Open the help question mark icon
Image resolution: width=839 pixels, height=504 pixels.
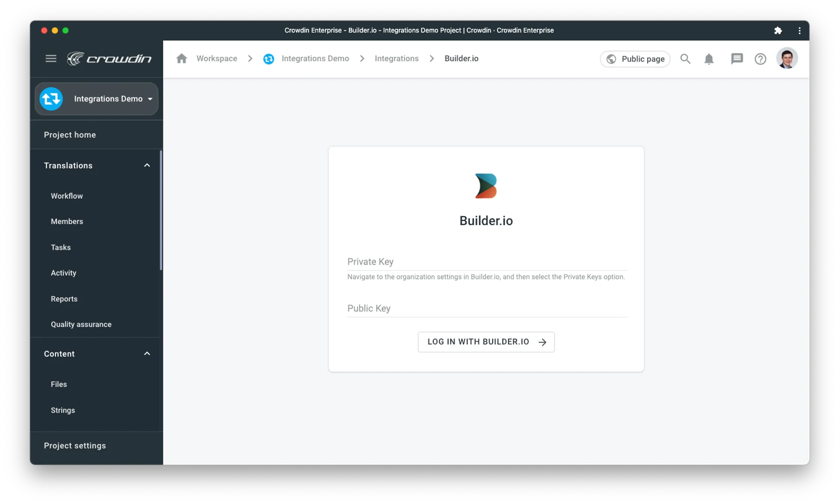click(760, 59)
